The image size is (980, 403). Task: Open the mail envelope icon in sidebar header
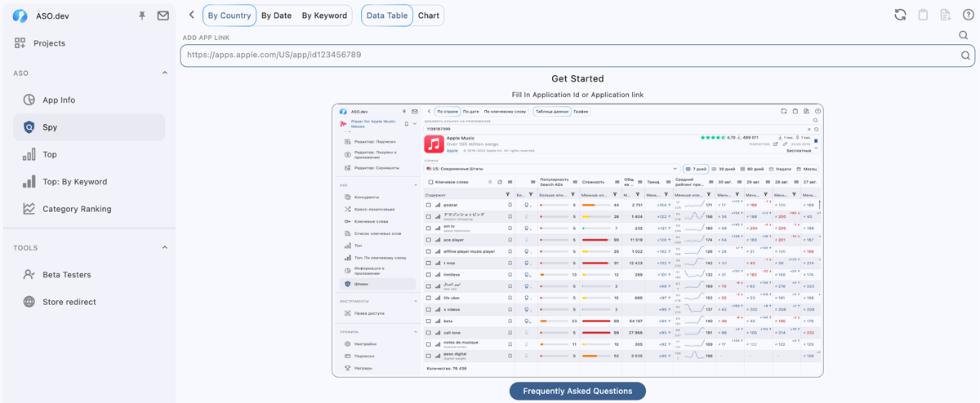click(163, 15)
